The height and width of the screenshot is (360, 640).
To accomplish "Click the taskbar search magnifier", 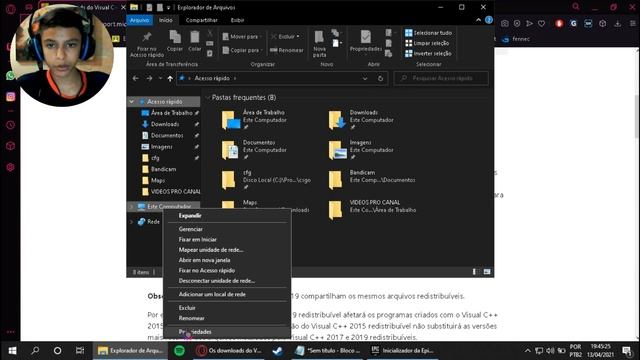I will tap(35, 351).
